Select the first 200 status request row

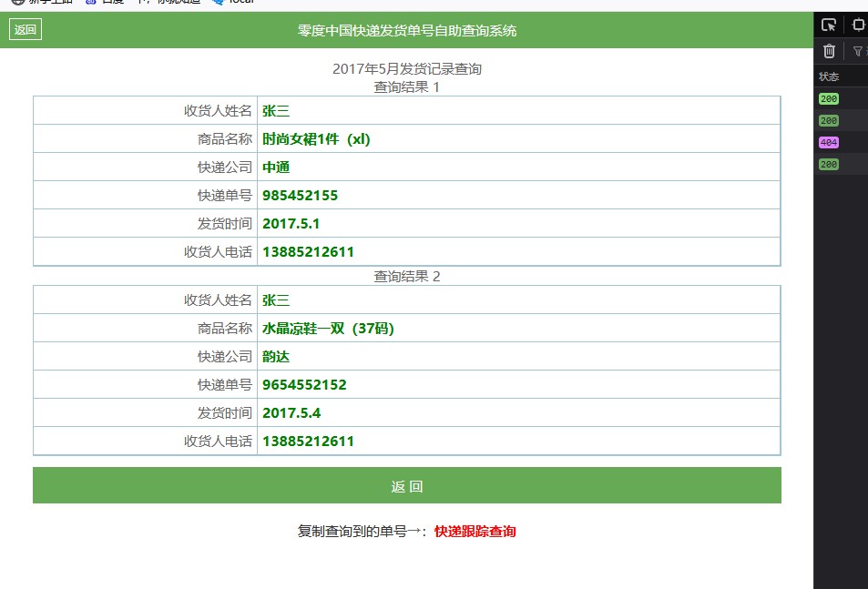pos(829,99)
